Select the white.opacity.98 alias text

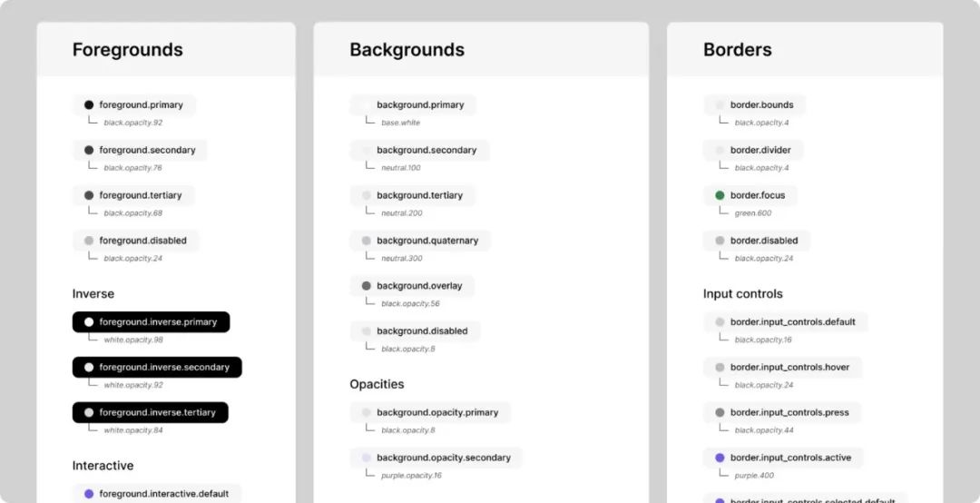point(133,340)
